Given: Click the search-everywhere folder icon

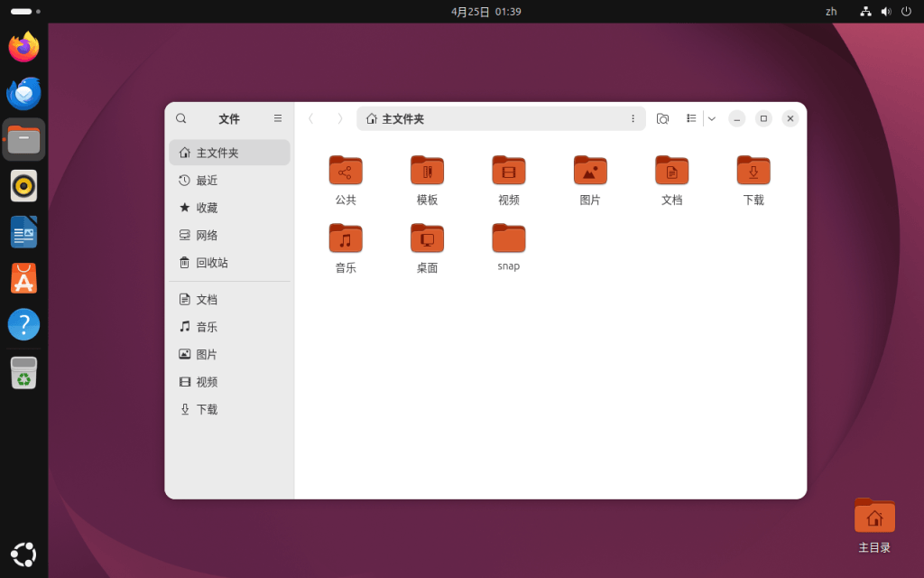Looking at the screenshot, I should (x=662, y=118).
